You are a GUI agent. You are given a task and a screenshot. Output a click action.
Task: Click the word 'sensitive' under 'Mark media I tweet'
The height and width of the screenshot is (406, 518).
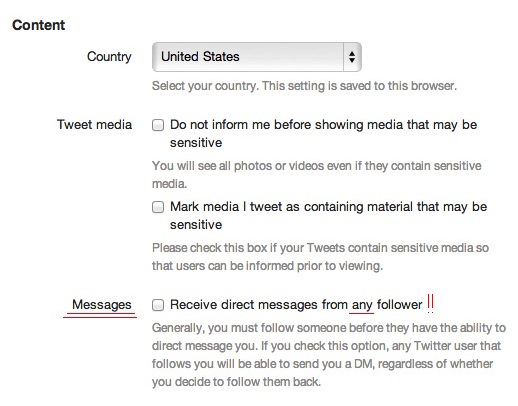196,225
